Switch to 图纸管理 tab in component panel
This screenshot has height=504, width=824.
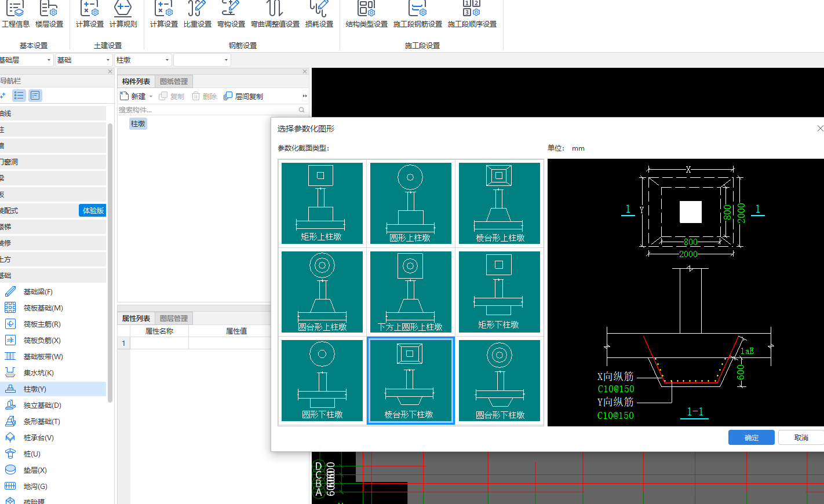click(174, 82)
